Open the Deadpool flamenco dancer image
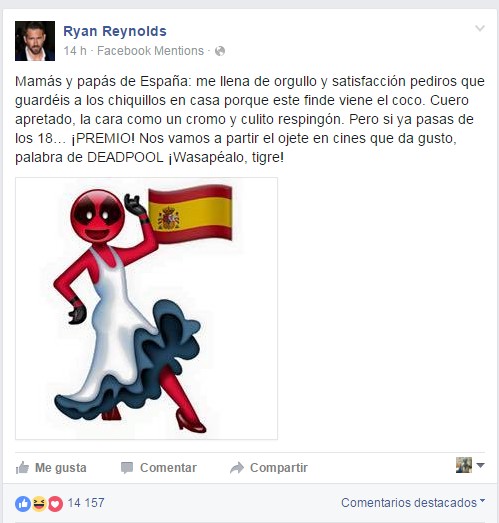Screen dimensions: 499x523 point(146,309)
